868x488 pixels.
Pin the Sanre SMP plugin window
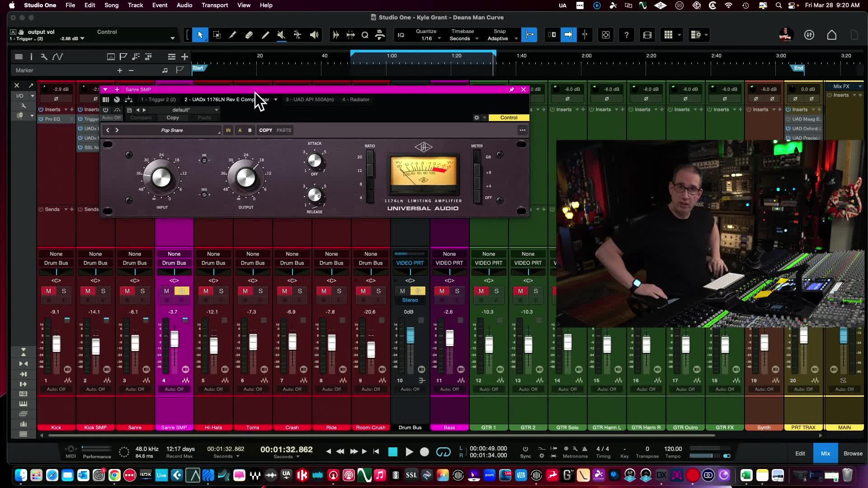click(x=512, y=89)
